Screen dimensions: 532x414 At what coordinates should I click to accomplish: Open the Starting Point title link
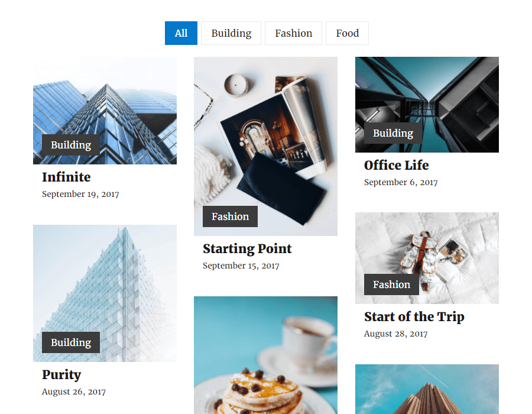click(247, 248)
